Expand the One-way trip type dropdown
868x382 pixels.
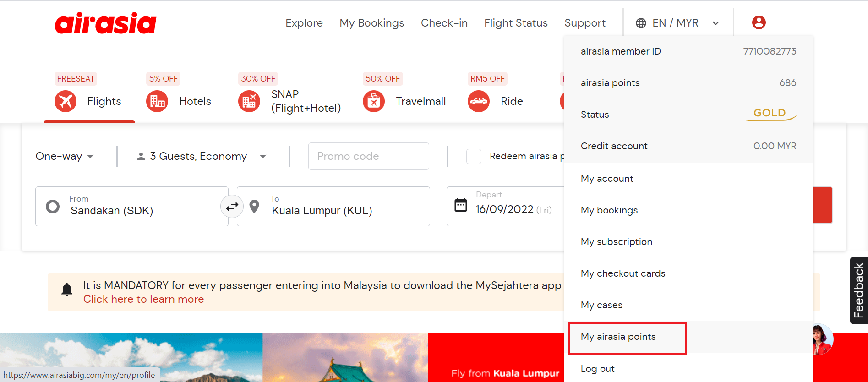(x=65, y=156)
